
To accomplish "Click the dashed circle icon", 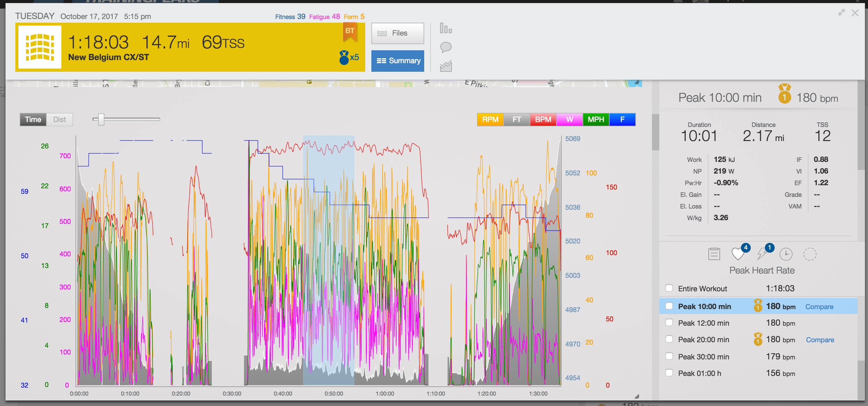I will 810,254.
